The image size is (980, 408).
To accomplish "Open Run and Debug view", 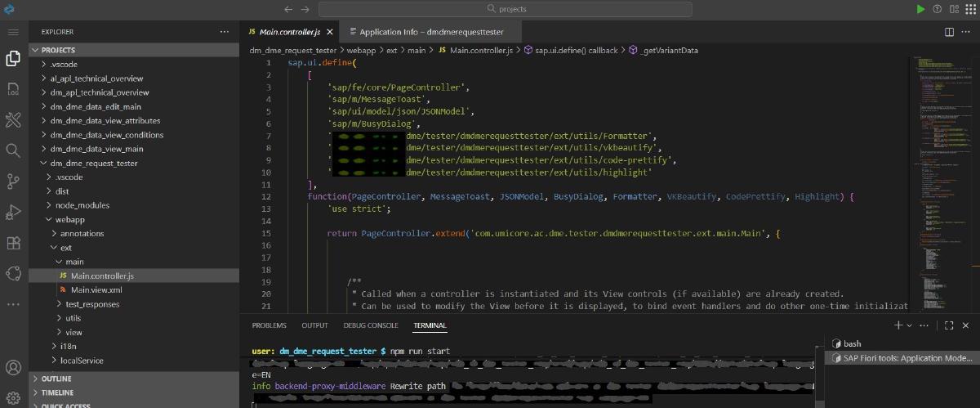I will 13,212.
